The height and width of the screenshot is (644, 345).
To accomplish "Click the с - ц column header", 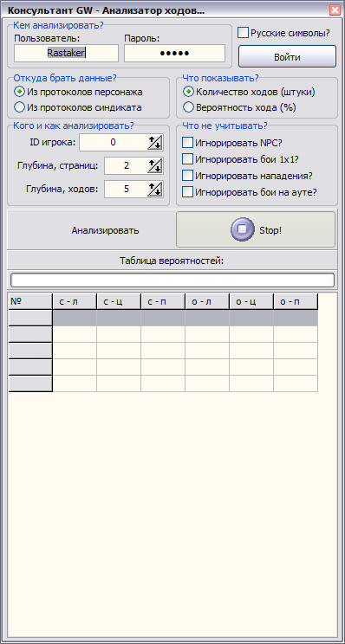I will [x=119, y=301].
